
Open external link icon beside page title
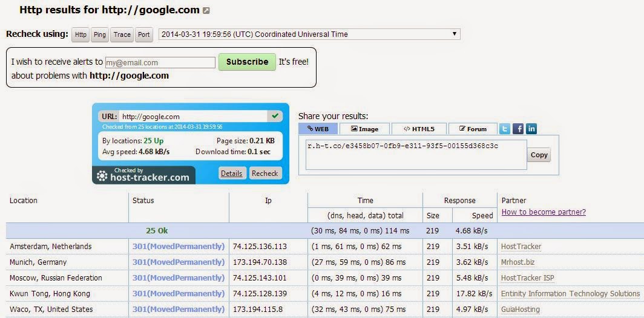206,11
